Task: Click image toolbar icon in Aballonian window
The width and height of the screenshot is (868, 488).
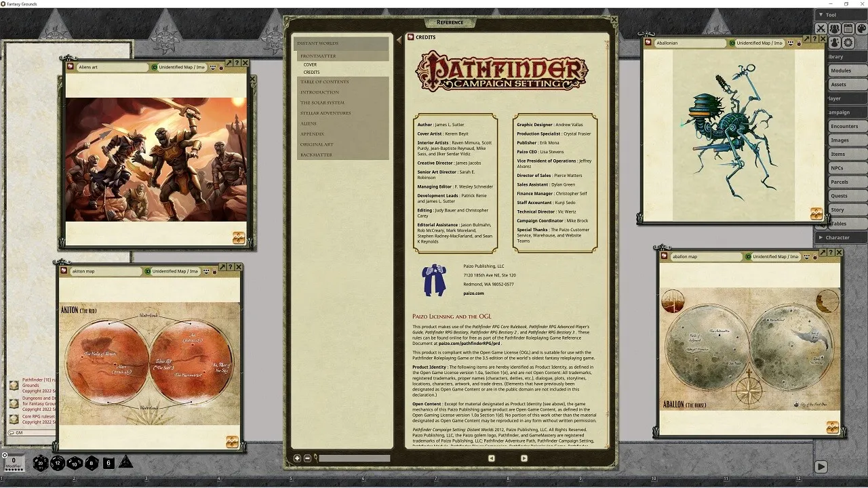Action: 816,213
